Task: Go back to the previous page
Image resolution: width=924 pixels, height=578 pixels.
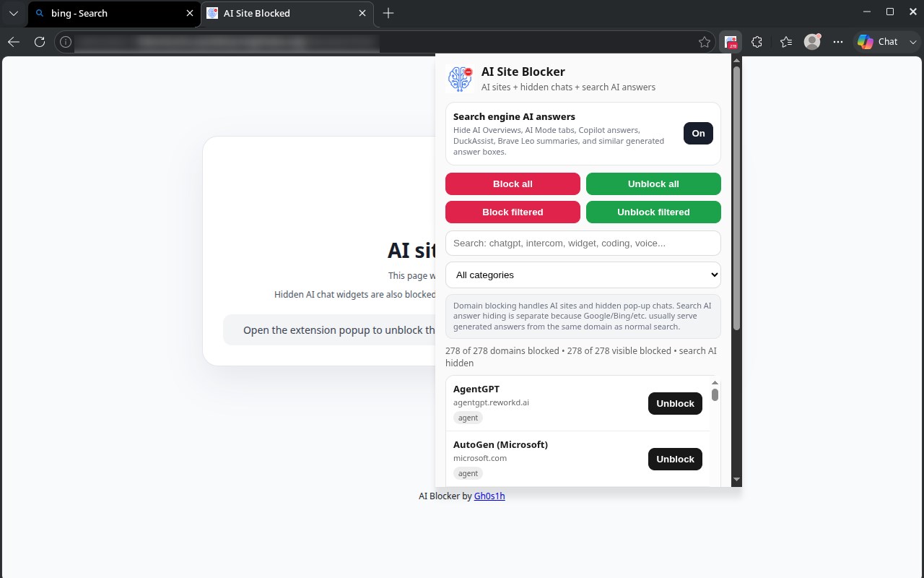Action: tap(14, 42)
